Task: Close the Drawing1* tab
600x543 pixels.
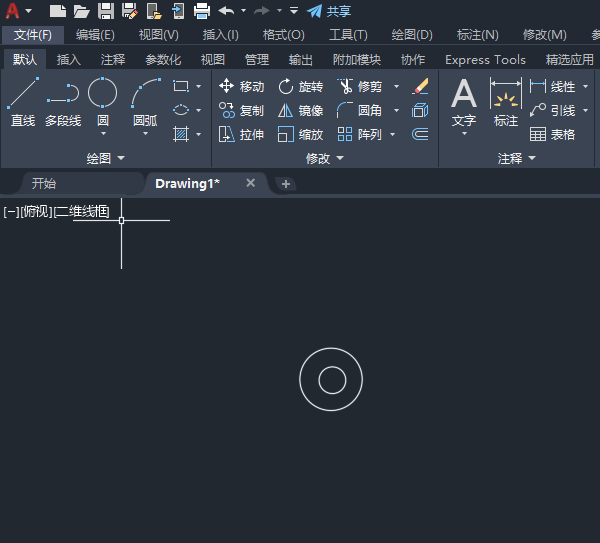Action: [251, 183]
